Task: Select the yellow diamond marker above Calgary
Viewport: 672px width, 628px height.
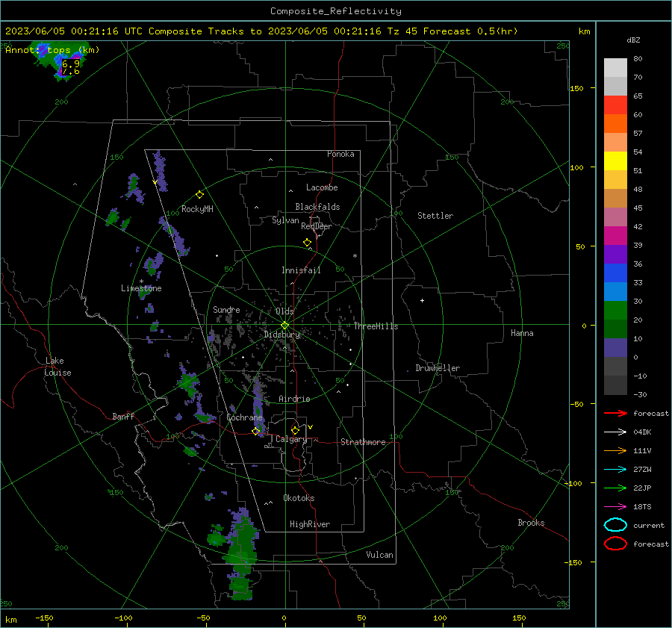Action: pos(295,430)
